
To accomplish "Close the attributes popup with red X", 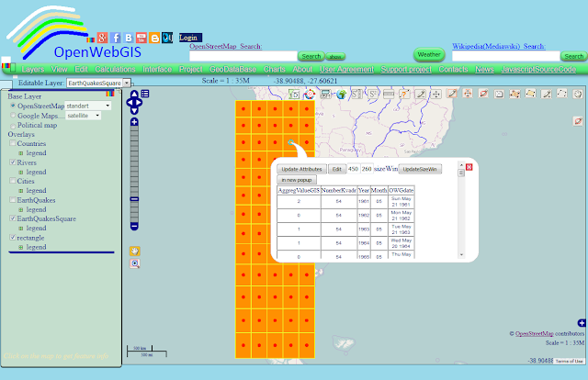I will pos(469,167).
